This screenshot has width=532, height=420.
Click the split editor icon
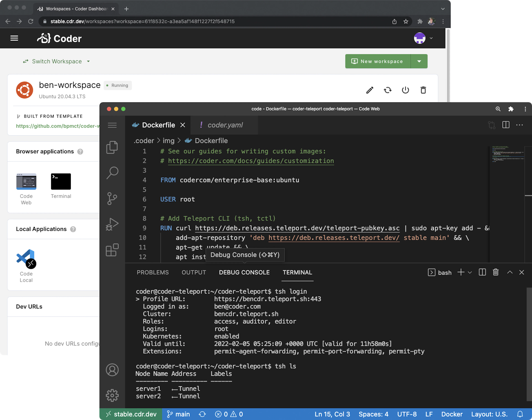[506, 125]
